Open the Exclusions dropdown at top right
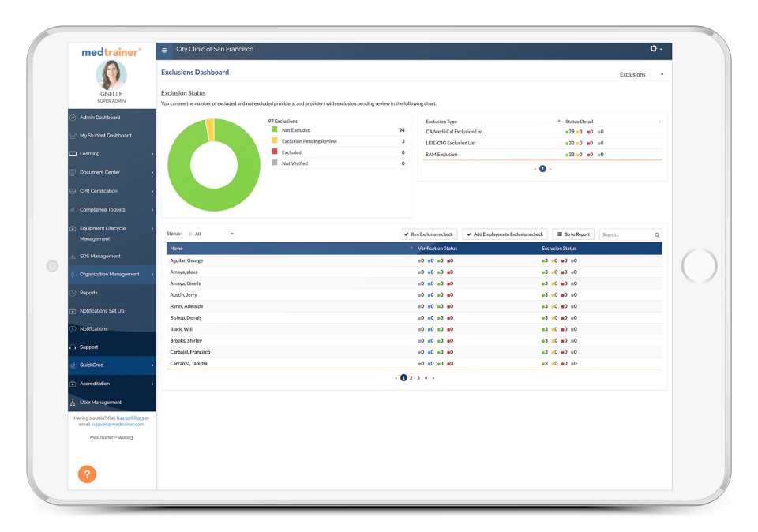 tap(641, 74)
